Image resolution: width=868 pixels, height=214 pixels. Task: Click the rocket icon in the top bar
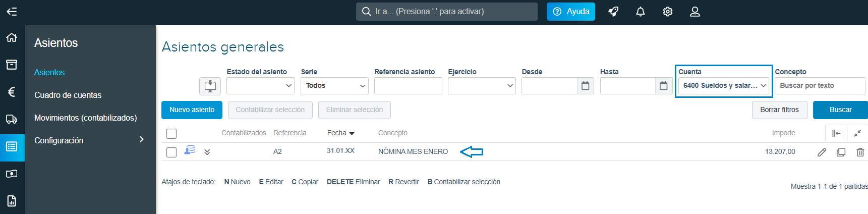tap(613, 12)
